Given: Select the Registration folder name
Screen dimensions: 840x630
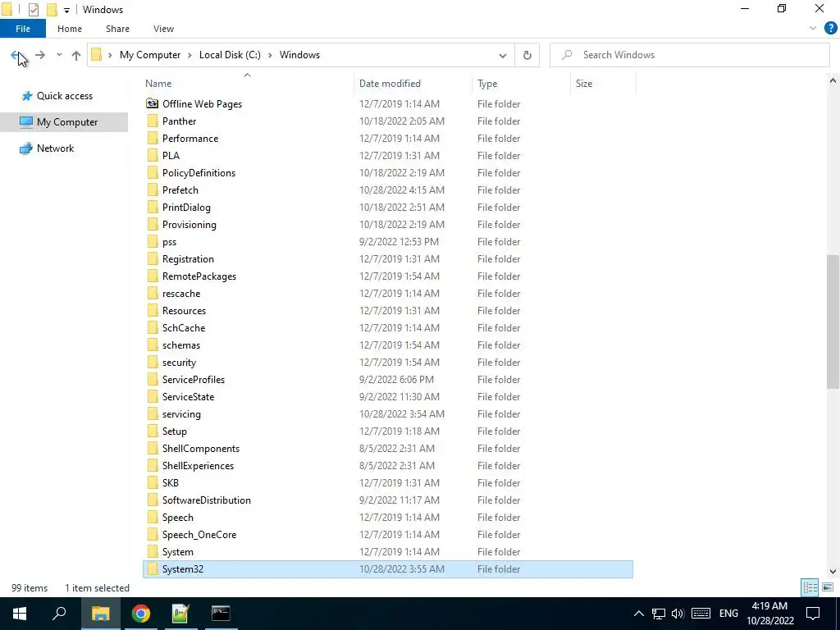Looking at the screenshot, I should [x=188, y=259].
